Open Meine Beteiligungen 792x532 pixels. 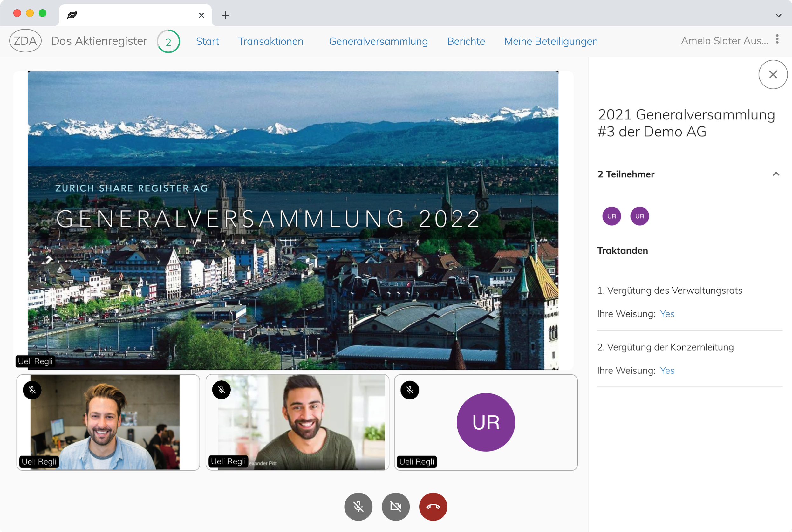551,41
